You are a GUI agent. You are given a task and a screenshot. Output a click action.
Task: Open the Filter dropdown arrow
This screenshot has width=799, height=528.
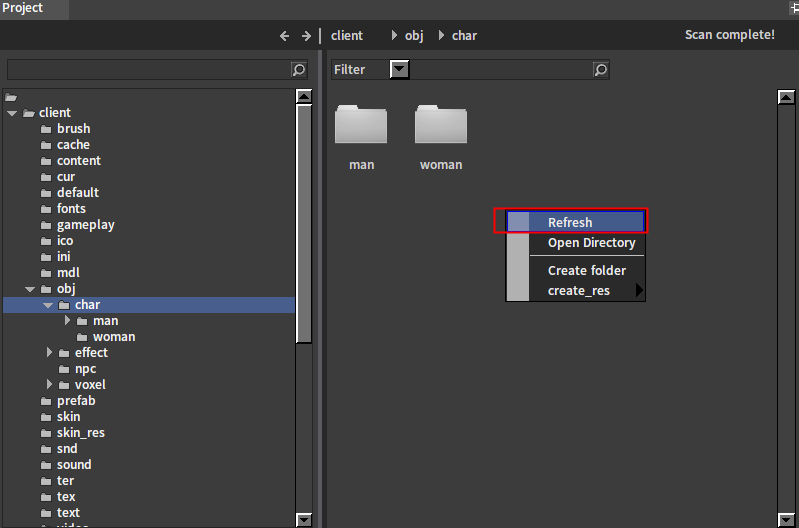tap(399, 69)
